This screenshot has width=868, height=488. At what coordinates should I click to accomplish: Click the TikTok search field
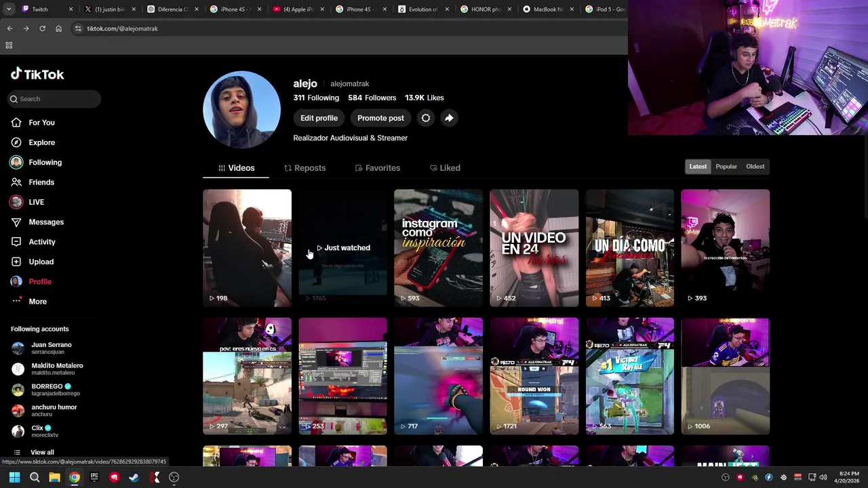click(54, 99)
